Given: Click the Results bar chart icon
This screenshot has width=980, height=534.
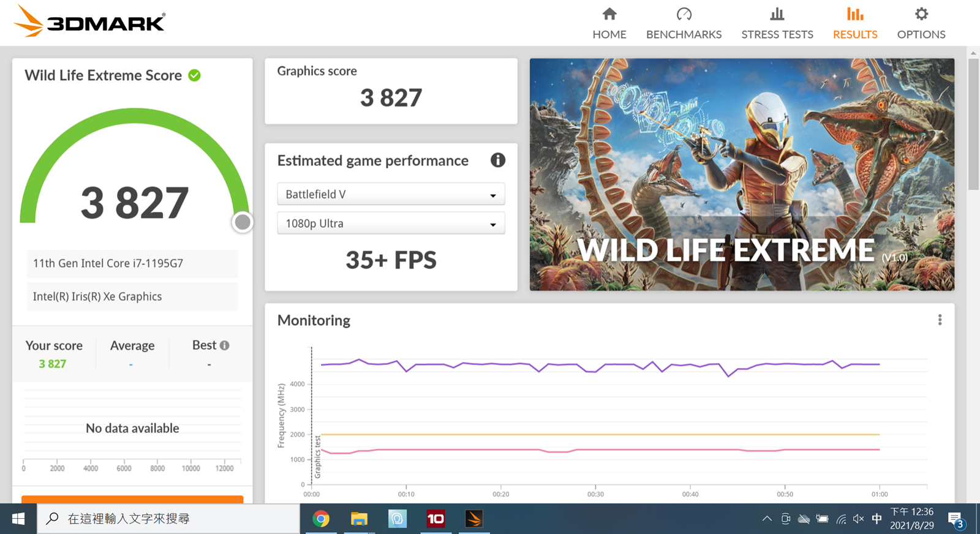Looking at the screenshot, I should coord(855,14).
